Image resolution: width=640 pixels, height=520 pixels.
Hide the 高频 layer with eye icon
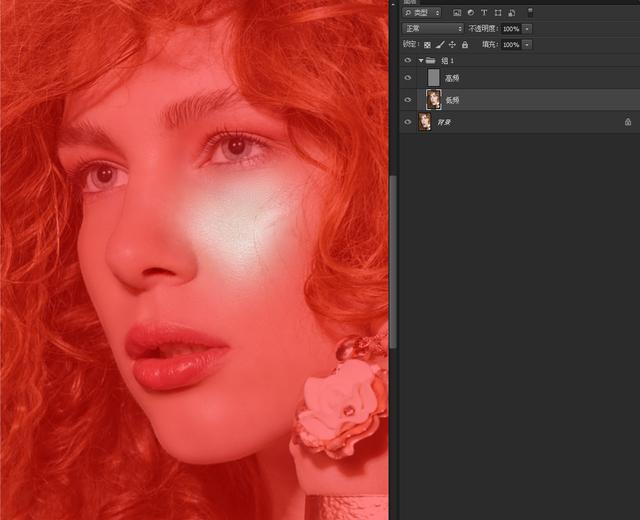pos(407,78)
